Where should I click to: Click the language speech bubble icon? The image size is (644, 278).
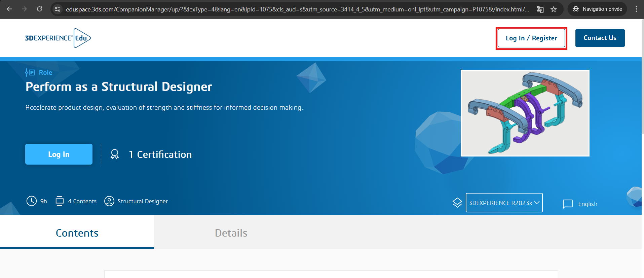tap(568, 204)
